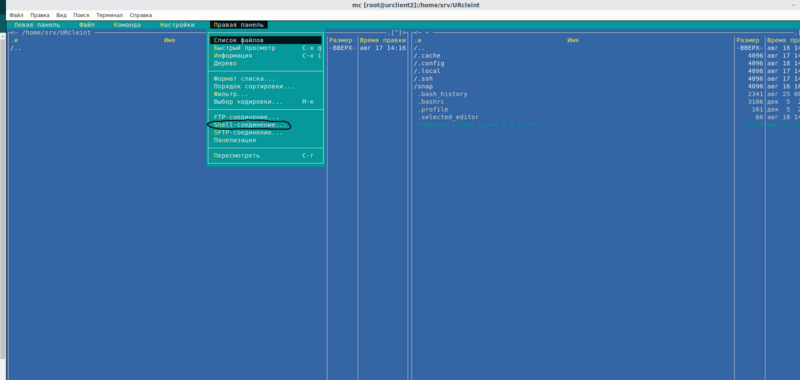
Task: Select Быстрый просмотр menu entry
Action: click(x=266, y=48)
